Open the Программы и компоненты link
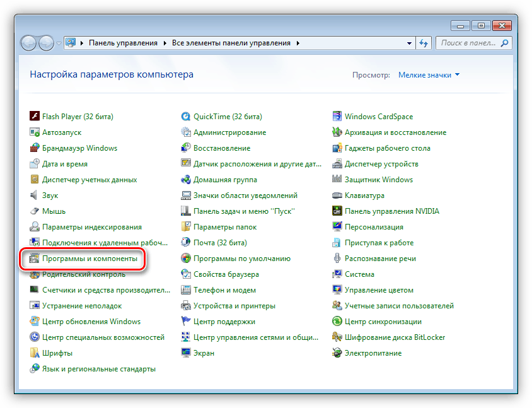 [x=90, y=259]
